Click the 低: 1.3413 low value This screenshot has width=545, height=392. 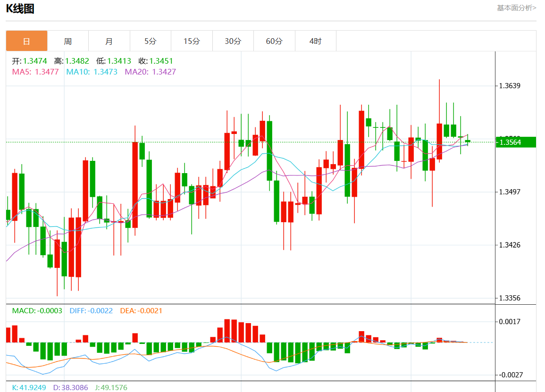click(x=114, y=61)
